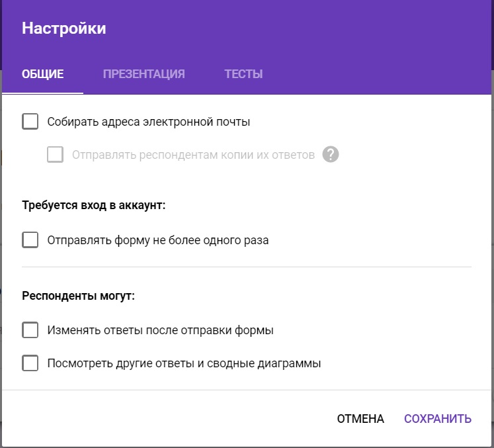The width and height of the screenshot is (494, 448).
Task: Check the box for Изменять ответы после отправки формы
Action: tap(30, 330)
